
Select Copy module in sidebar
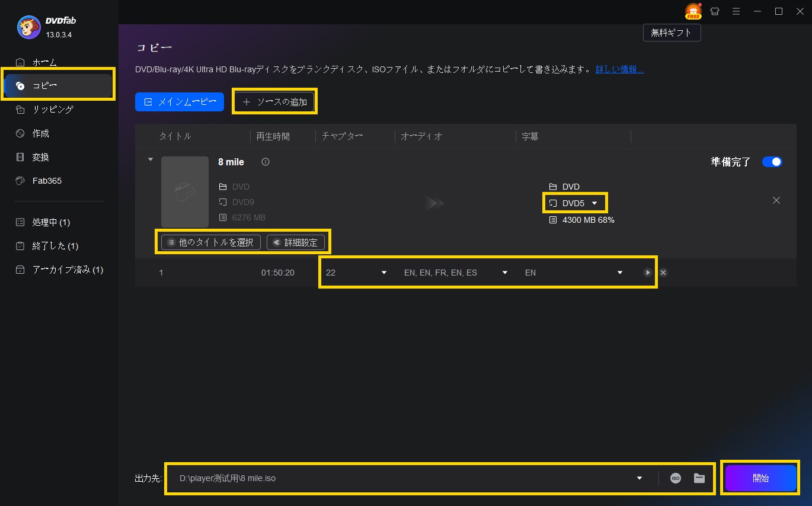pos(59,86)
